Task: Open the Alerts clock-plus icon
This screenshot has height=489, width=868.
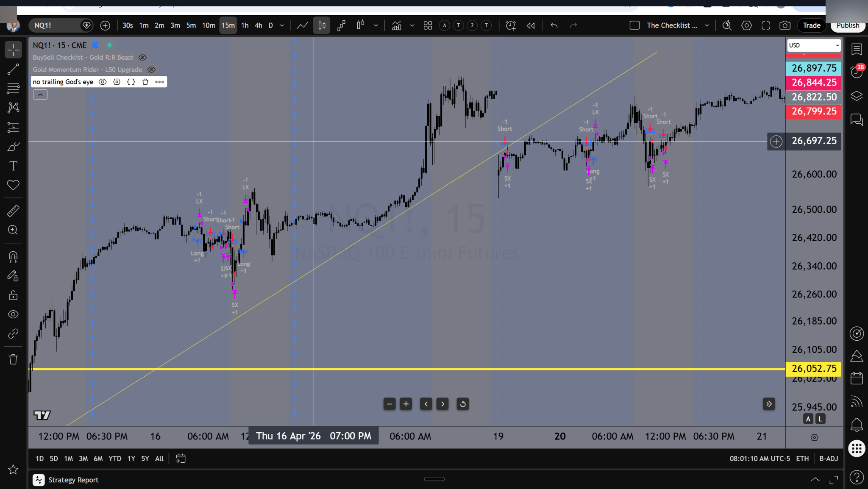Action: click(510, 25)
